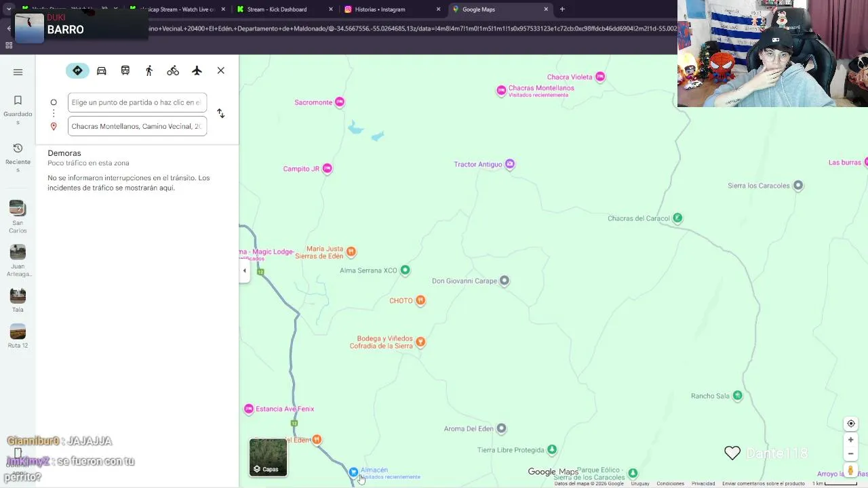
Task: Open Guardados saved places
Action: 18,110
